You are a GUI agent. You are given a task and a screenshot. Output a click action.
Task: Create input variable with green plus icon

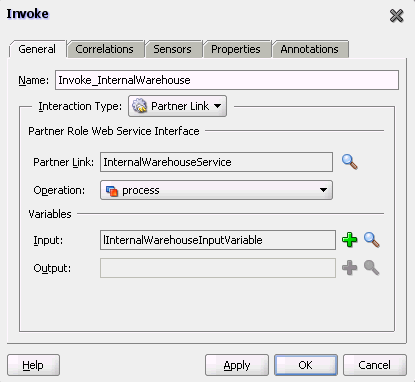coord(349,240)
